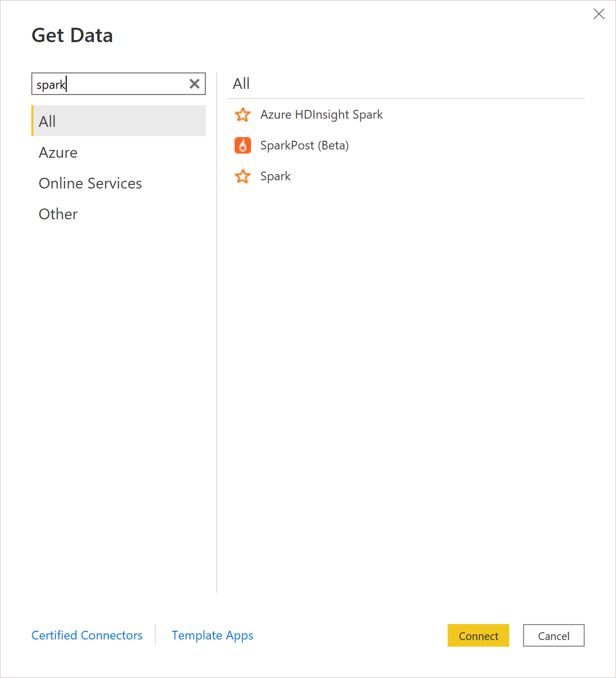Click the Cancel button
The height and width of the screenshot is (678, 616).
[554, 635]
